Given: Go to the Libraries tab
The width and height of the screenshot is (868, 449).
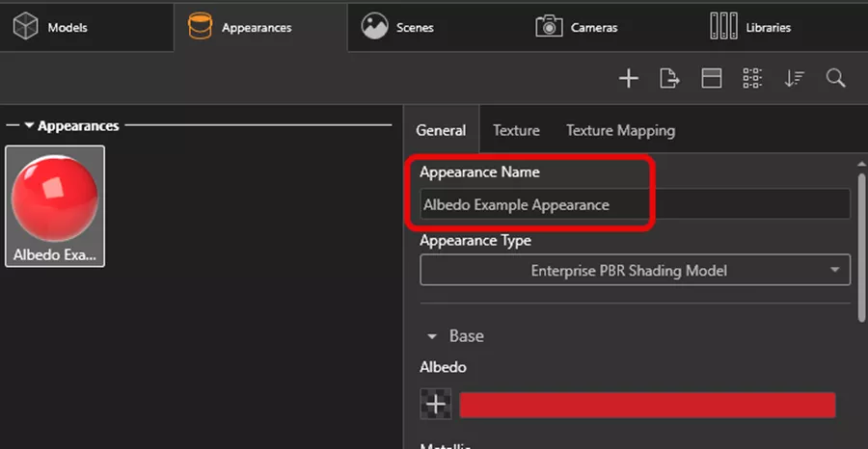Looking at the screenshot, I should pyautogui.click(x=750, y=27).
